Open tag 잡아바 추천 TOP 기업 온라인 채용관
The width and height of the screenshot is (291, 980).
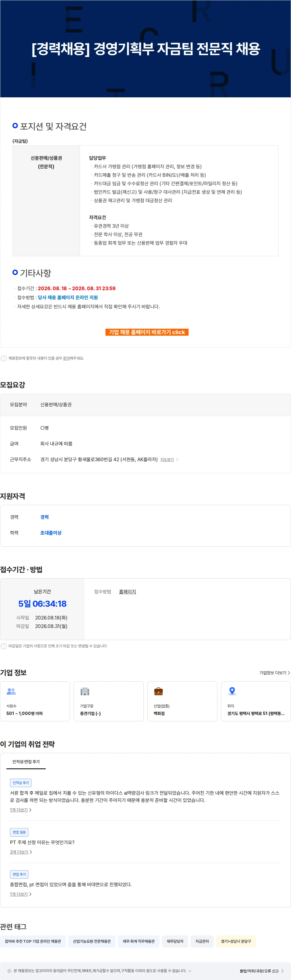tap(33, 941)
